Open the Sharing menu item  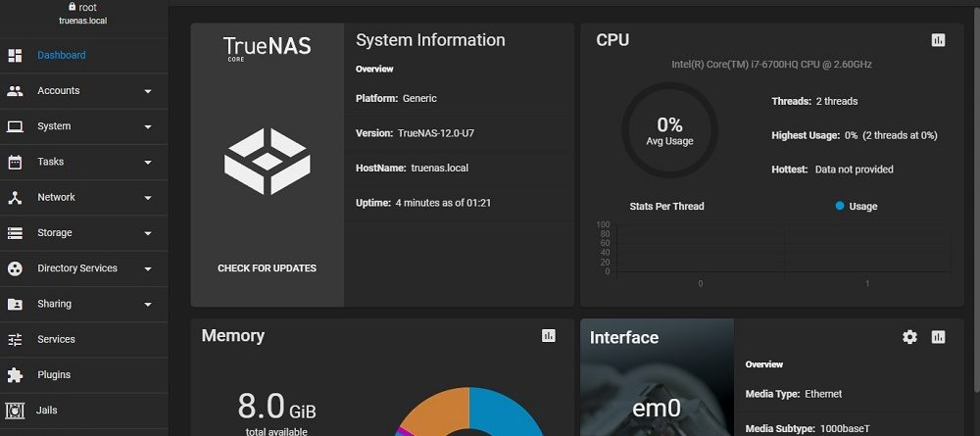pyautogui.click(x=83, y=305)
